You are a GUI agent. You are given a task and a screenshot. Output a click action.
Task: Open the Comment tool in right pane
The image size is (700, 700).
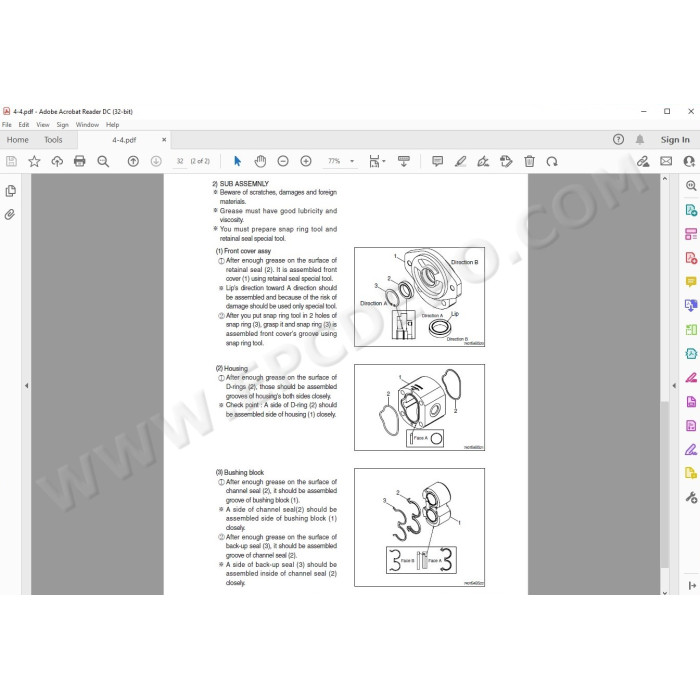pos(691,281)
